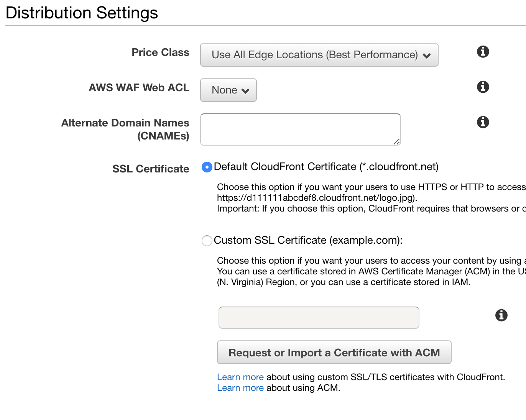This screenshot has width=526, height=420.
Task: Click the Alternate Domain Names text area
Action: click(x=300, y=129)
